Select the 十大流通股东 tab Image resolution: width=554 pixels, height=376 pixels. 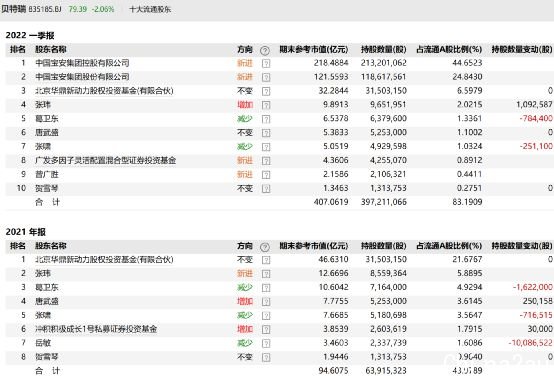150,9
